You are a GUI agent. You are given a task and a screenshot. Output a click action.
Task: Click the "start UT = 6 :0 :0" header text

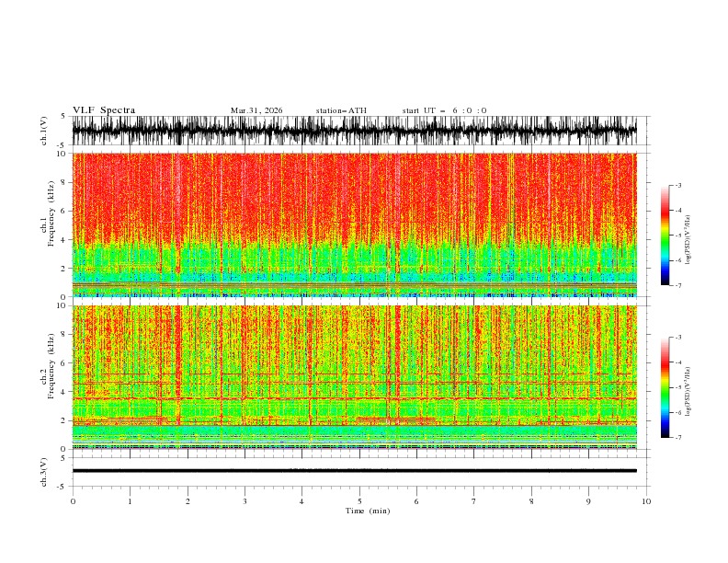pos(444,110)
